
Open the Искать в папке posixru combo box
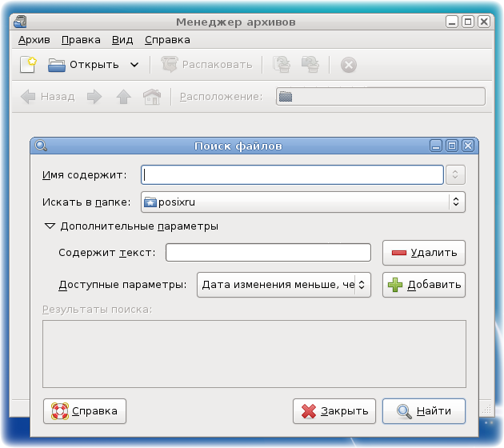[x=302, y=202]
